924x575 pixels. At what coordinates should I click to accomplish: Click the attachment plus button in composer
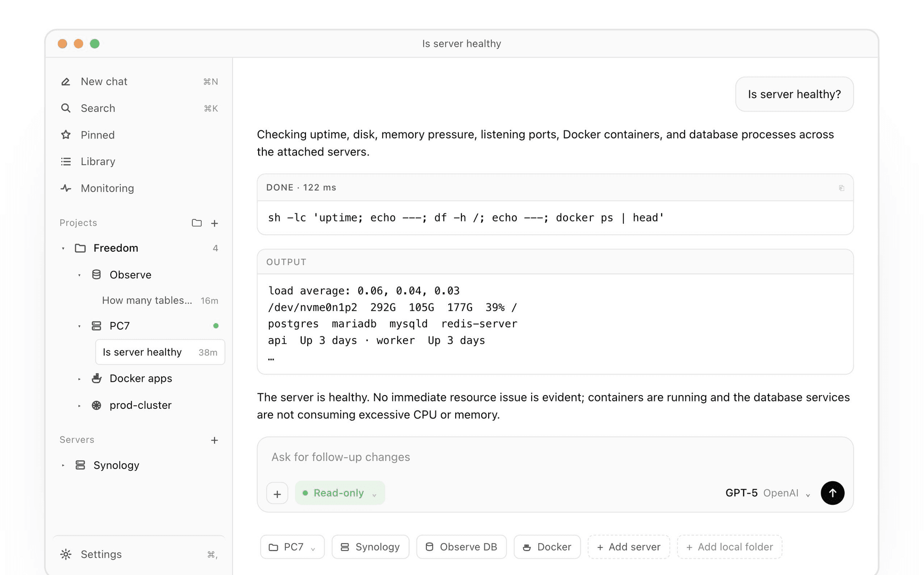[x=277, y=494]
